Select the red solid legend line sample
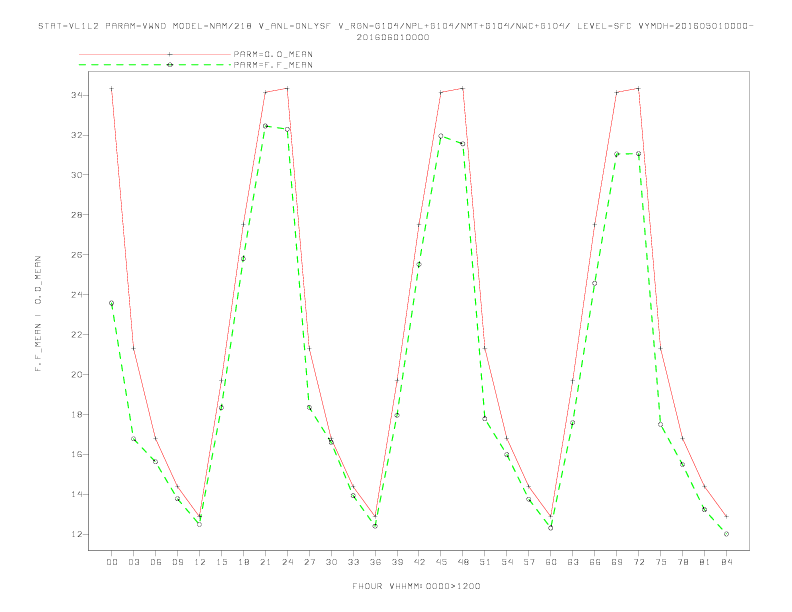This screenshot has width=792, height=612. pos(155,54)
